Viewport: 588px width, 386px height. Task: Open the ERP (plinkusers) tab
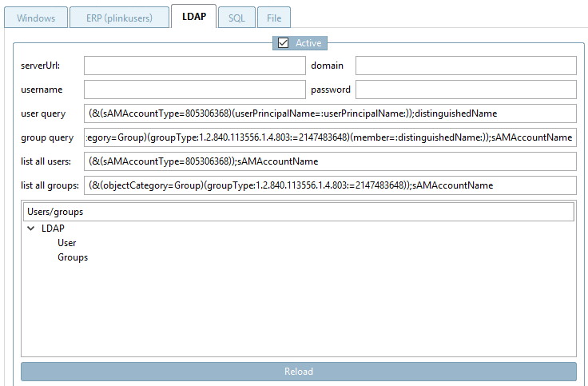click(x=119, y=18)
